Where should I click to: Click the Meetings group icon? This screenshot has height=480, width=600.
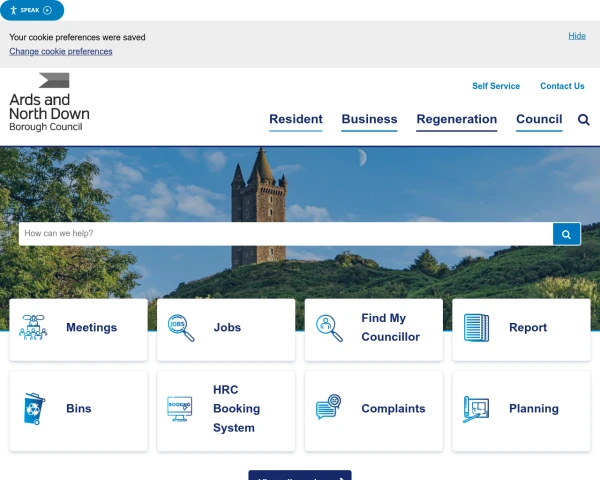[33, 328]
